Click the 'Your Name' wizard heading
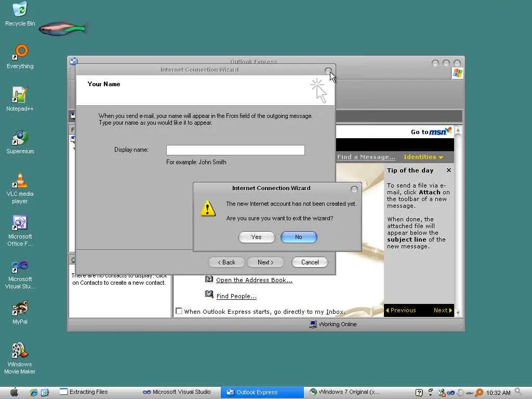 click(x=104, y=84)
